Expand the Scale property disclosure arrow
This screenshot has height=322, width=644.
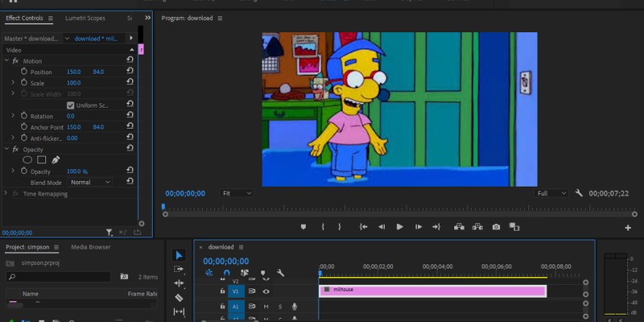tap(13, 83)
